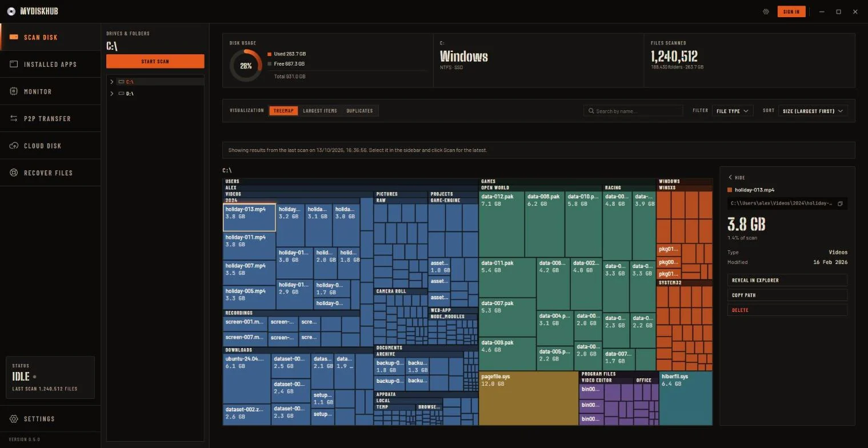Viewport: 868px width, 448px height.
Task: Click the Downloads folder header
Action: click(x=298, y=350)
